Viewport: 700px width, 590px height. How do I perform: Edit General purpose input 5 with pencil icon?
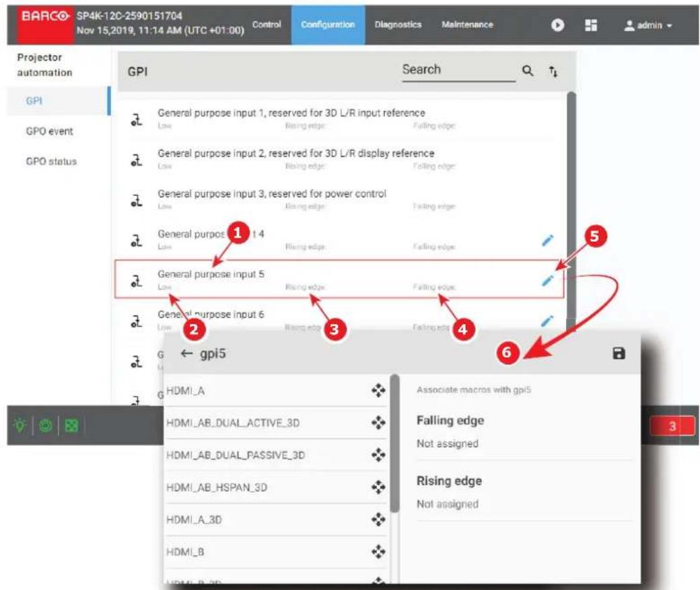point(547,280)
